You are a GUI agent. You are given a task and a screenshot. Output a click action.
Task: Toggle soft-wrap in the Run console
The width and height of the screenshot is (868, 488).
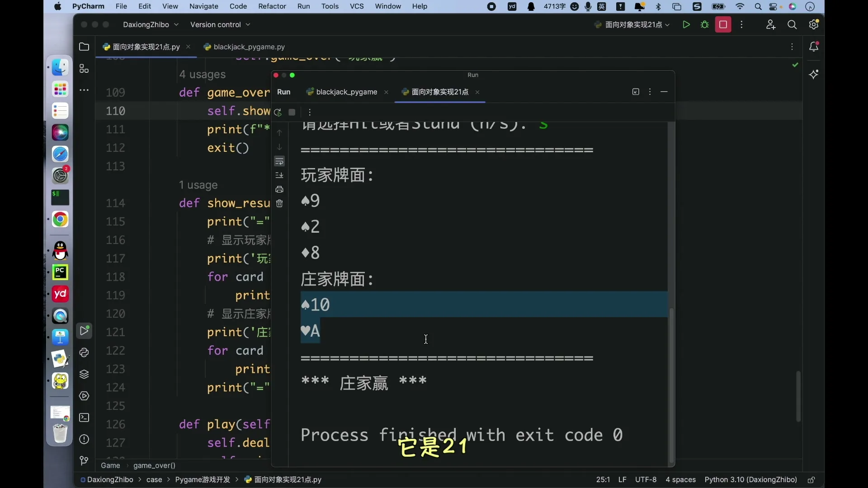coord(279,161)
